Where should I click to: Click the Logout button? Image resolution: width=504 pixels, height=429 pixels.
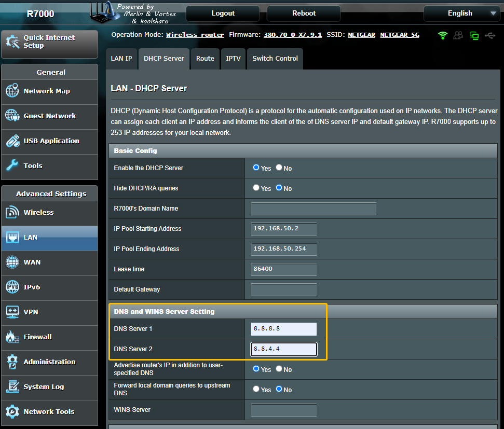click(x=223, y=13)
